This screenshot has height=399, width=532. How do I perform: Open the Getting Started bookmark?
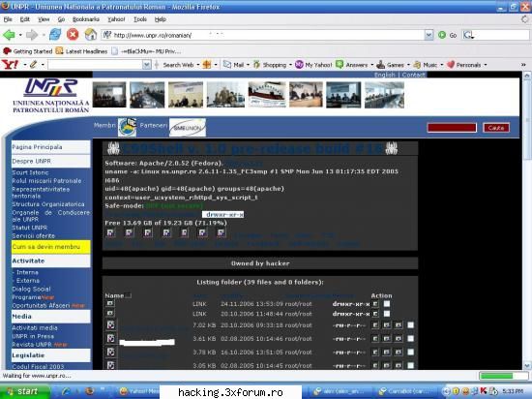tap(27, 51)
